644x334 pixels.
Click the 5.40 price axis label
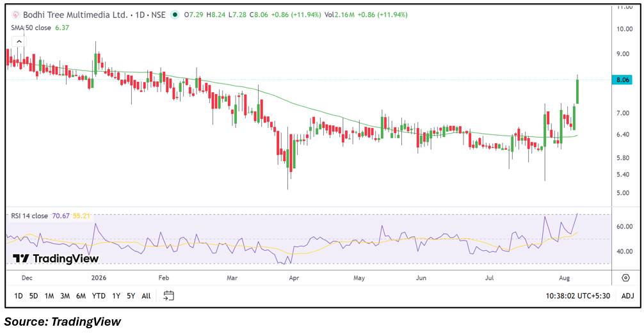pyautogui.click(x=623, y=175)
